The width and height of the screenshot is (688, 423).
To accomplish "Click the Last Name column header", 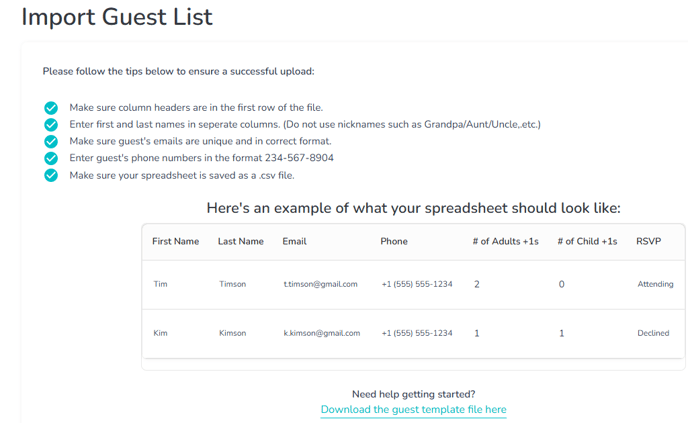I will click(241, 241).
